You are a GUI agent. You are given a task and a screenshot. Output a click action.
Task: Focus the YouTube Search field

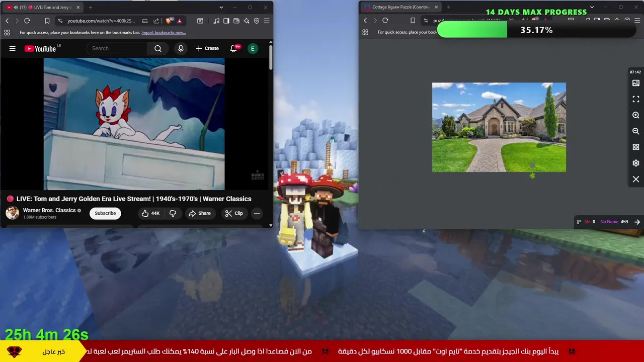117,48
